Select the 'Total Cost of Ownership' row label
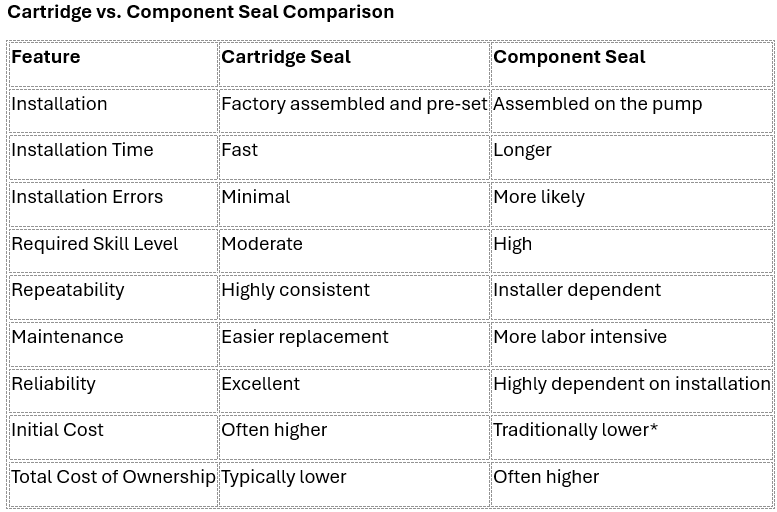The image size is (777, 512). tap(113, 483)
